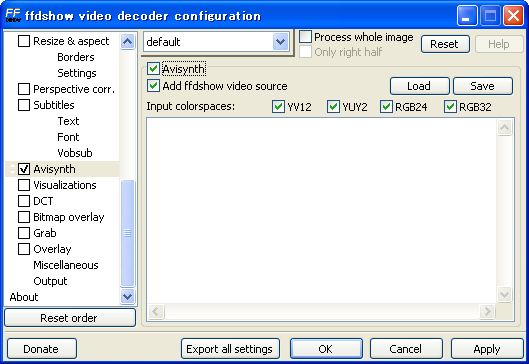
Task: Select Borders under Resize & aspect
Action: tap(76, 57)
